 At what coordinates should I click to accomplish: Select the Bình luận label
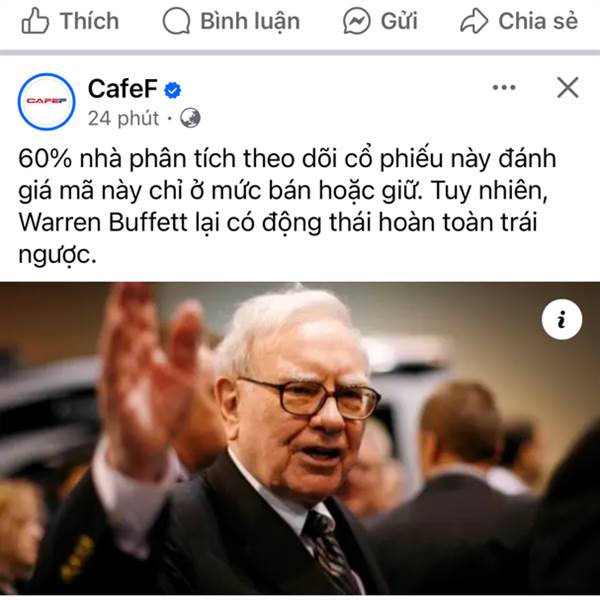[250, 21]
